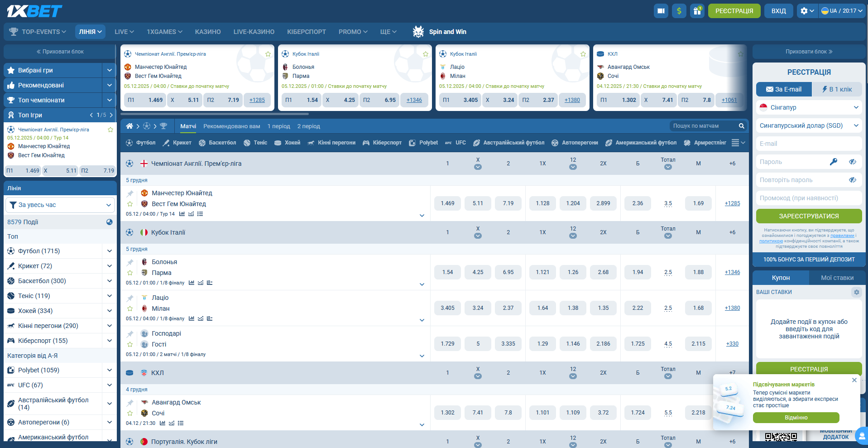This screenshot has width=868, height=448.
Task: Click the green dollar payment icon
Action: [679, 11]
